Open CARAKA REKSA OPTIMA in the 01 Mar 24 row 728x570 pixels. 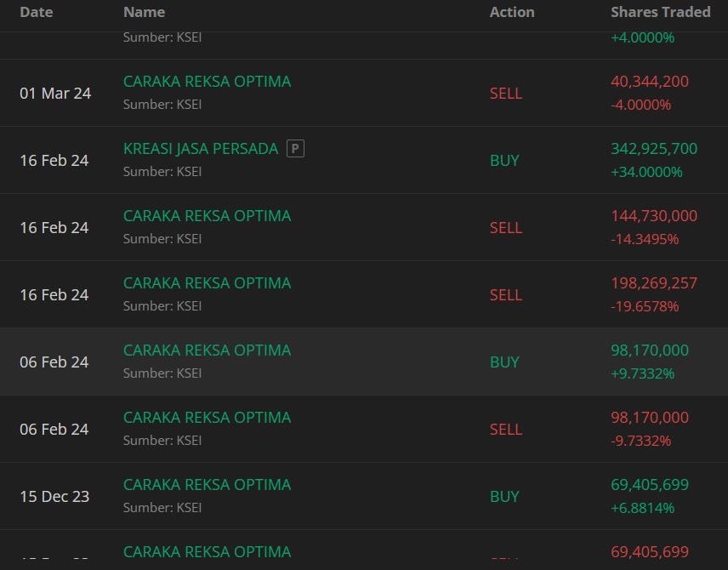(x=207, y=82)
